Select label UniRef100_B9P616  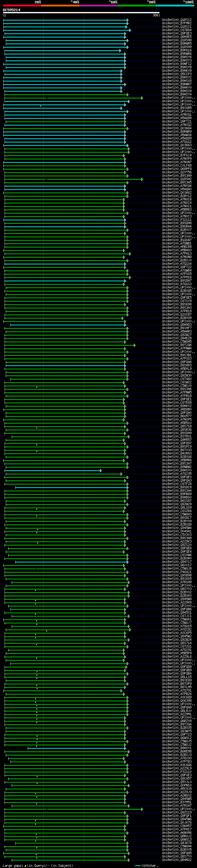pyautogui.click(x=177, y=50)
